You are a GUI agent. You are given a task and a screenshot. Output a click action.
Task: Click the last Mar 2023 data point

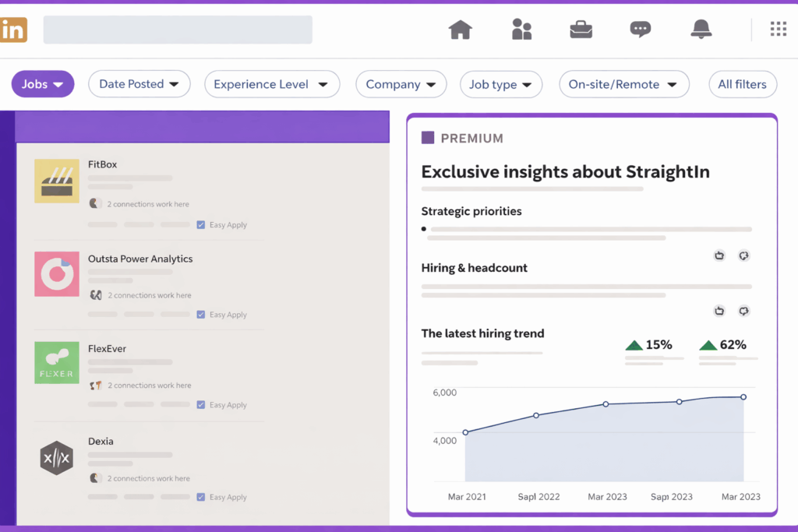click(743, 396)
